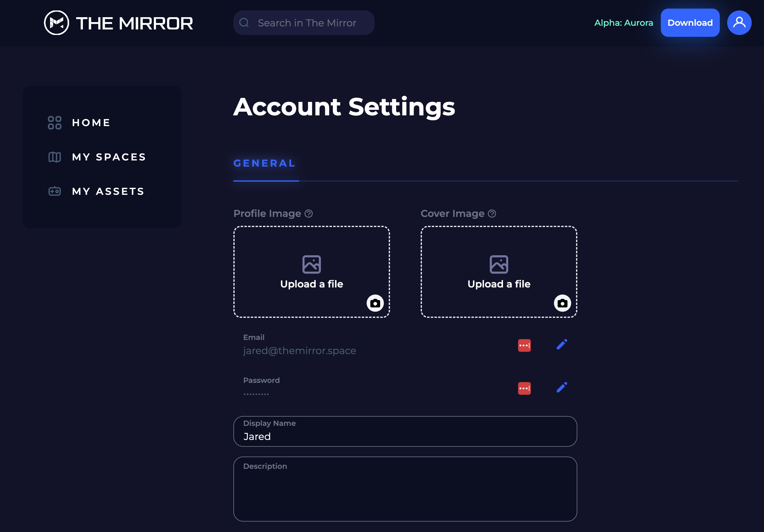The width and height of the screenshot is (764, 532).
Task: Click The Mirror logo icon
Action: [57, 23]
